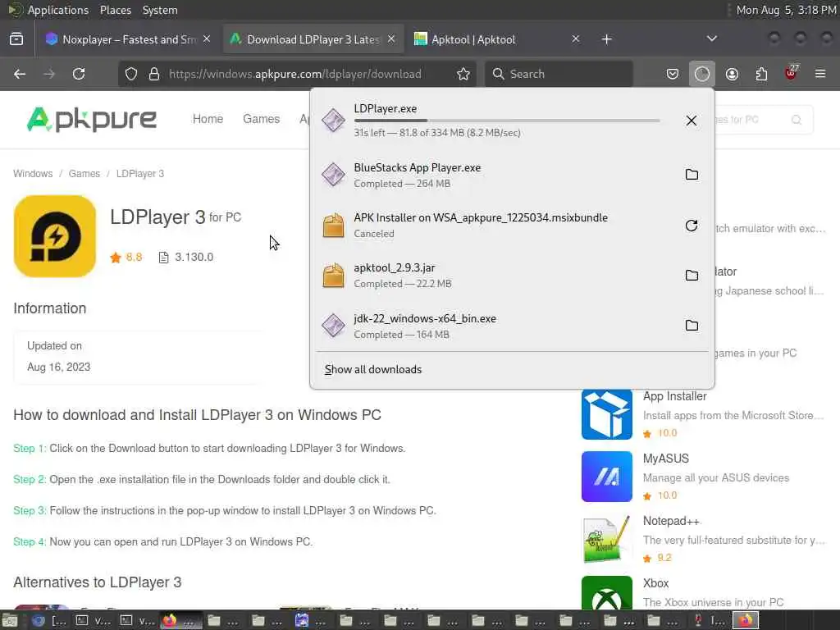Click the LDPlayer 3 app icon
The width and height of the screenshot is (840, 630).
pos(55,236)
